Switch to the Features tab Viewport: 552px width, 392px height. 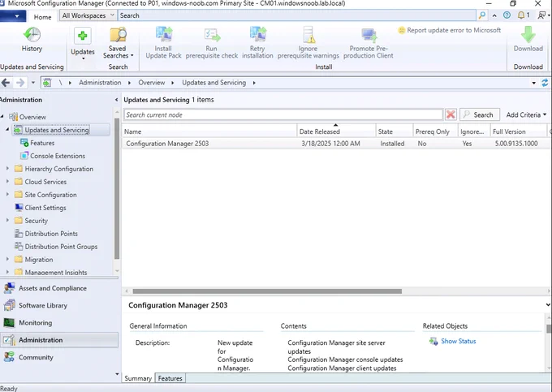[x=170, y=378]
